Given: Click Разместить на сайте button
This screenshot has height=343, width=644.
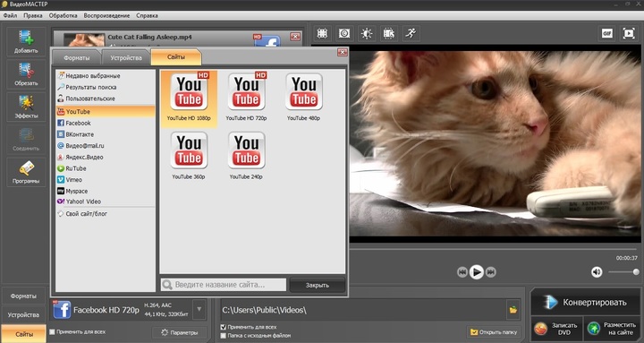Looking at the screenshot, I should point(612,328).
